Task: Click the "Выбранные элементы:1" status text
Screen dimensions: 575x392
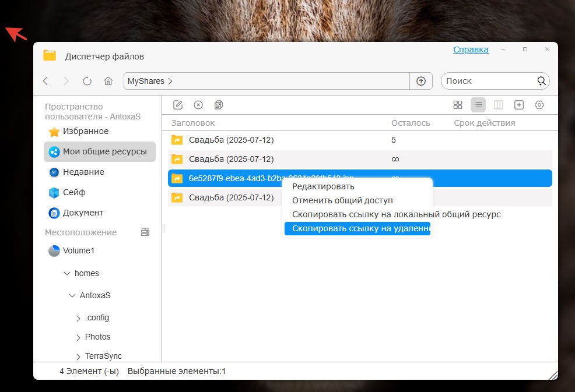Action: click(x=176, y=371)
